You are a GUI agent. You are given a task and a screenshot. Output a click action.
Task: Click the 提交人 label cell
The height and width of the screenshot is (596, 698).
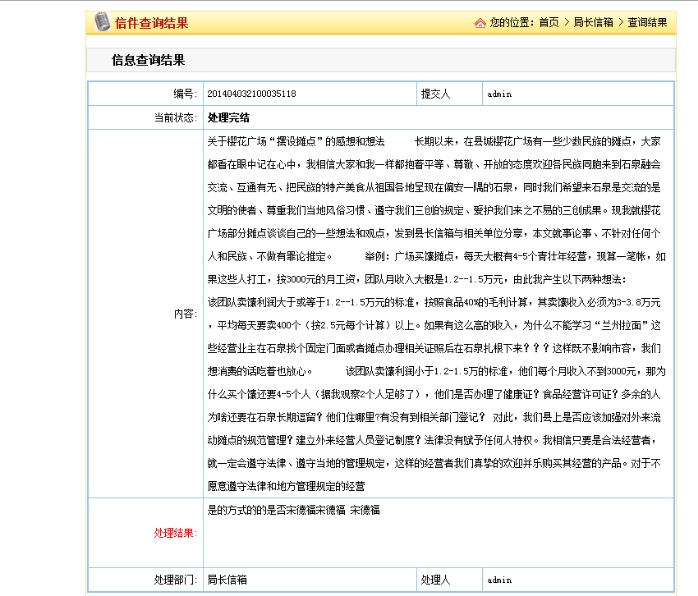point(436,94)
